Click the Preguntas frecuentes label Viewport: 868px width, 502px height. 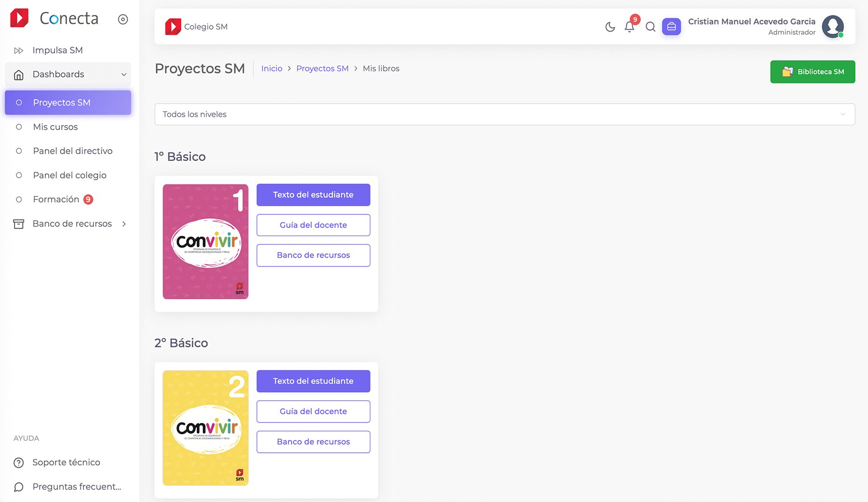pyautogui.click(x=77, y=487)
